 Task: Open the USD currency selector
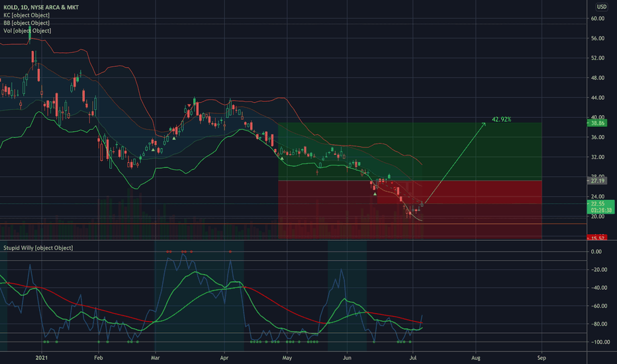click(x=601, y=7)
